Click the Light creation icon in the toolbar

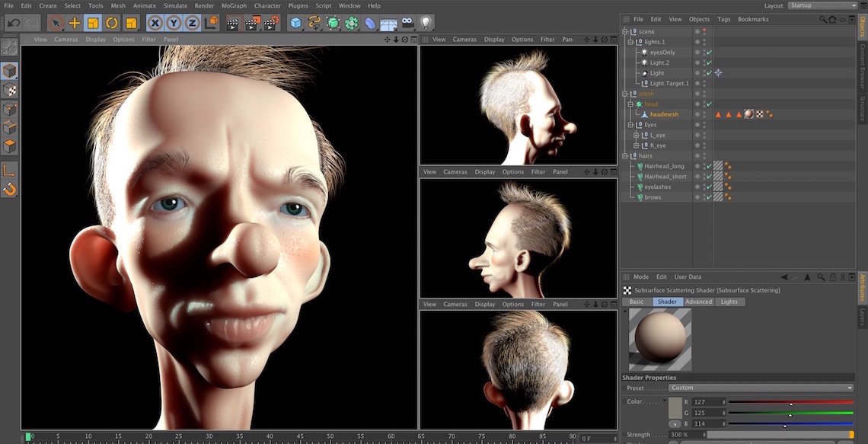click(426, 23)
